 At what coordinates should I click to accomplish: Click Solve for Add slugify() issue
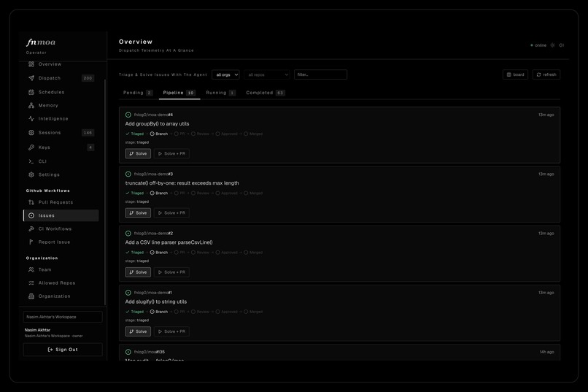[x=138, y=331]
